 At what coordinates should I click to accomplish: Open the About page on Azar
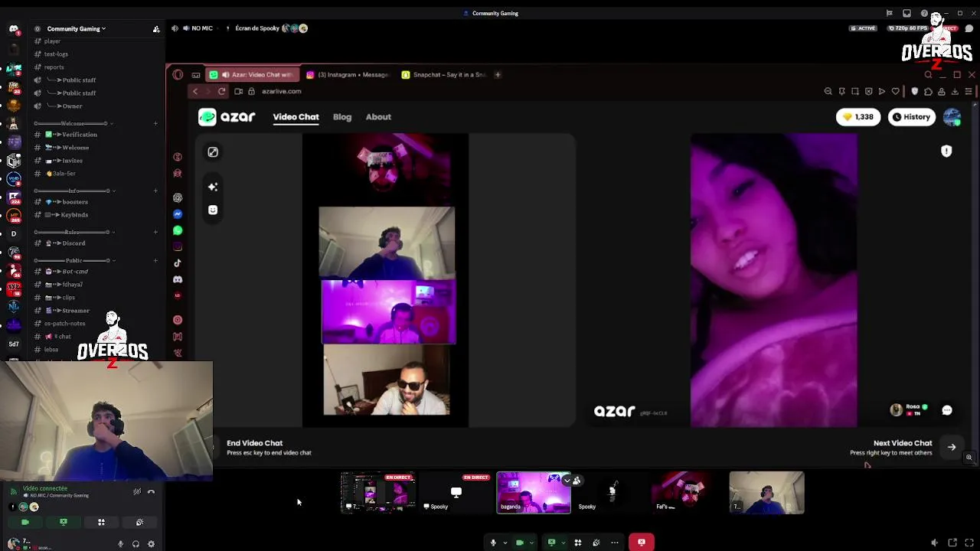[378, 117]
